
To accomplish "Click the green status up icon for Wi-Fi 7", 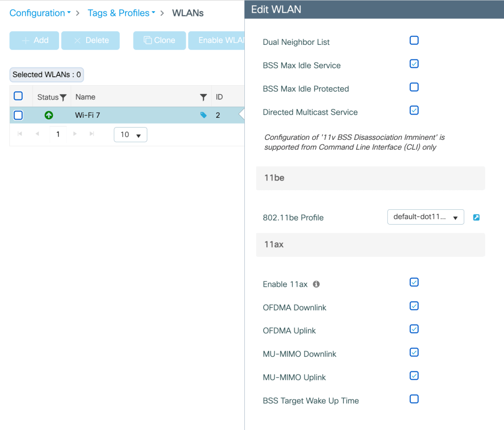I will point(49,115).
